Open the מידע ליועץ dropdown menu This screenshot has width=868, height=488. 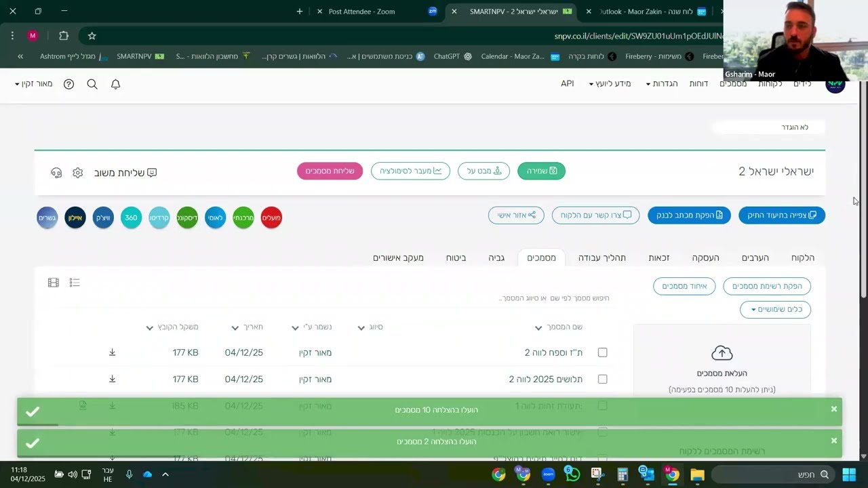[610, 84]
